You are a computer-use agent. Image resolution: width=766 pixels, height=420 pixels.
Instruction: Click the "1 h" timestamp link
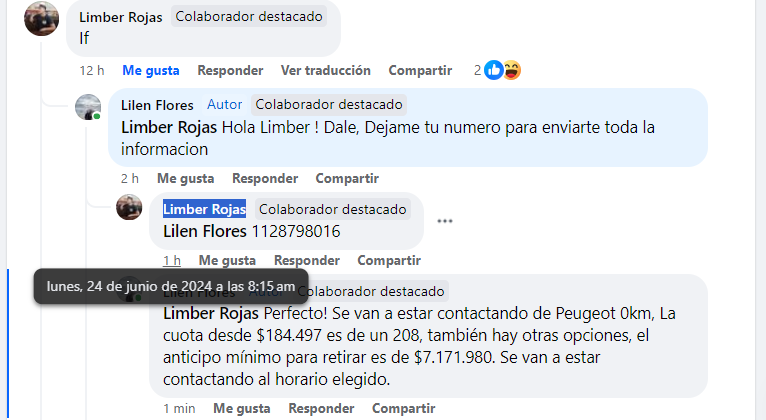tap(172, 260)
